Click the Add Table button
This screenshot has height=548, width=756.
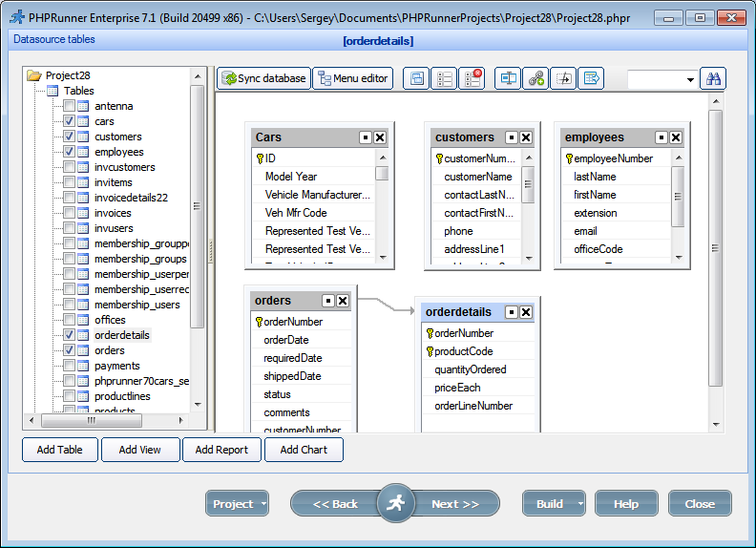coord(59,450)
